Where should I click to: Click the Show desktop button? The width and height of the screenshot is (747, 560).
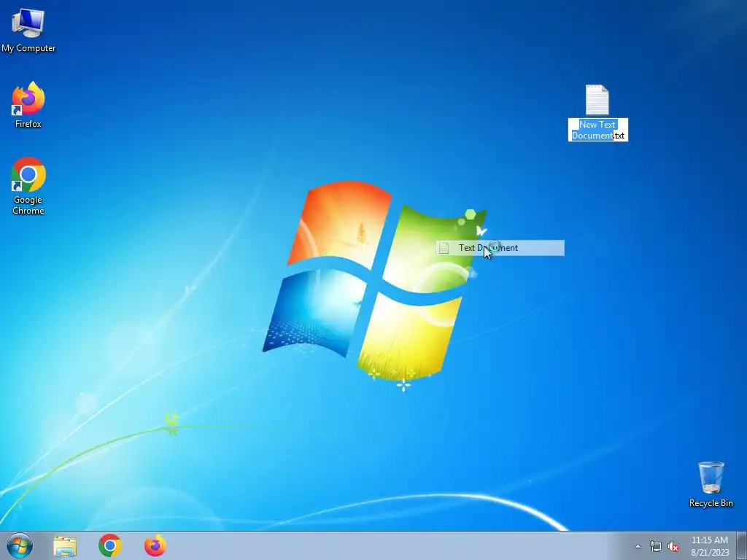(742, 545)
